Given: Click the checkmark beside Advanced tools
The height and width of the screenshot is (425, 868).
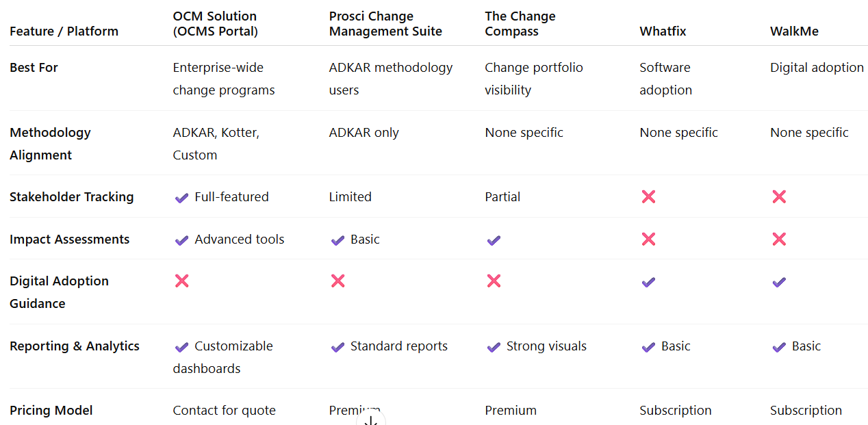Looking at the screenshot, I should pyautogui.click(x=181, y=240).
